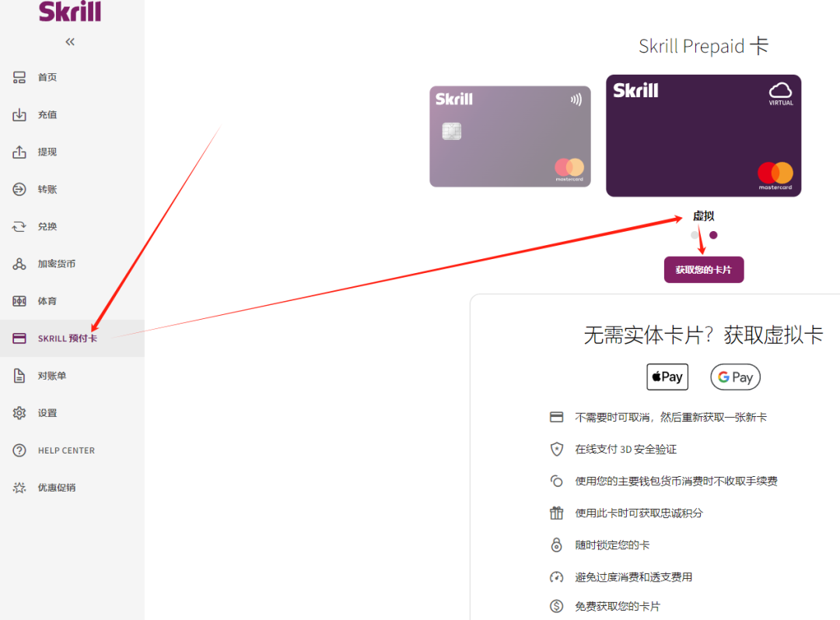Click dollar icon beside 免费获取您的卡片
Image resolution: width=840 pixels, height=620 pixels.
[557, 606]
